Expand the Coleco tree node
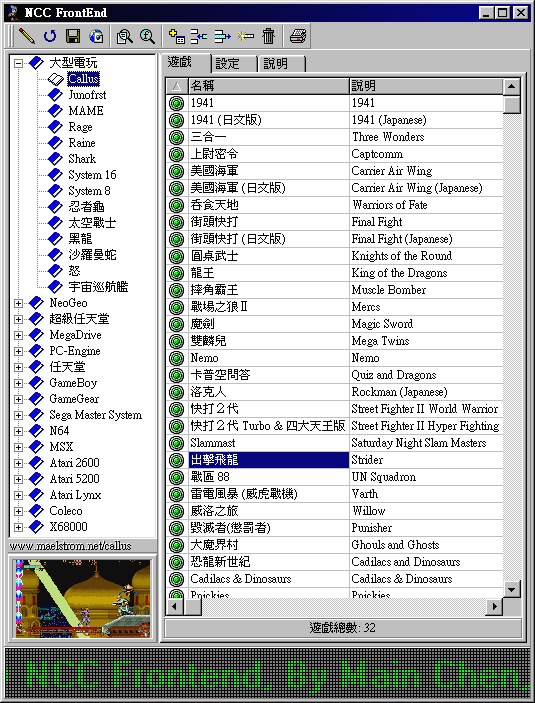 point(18,511)
